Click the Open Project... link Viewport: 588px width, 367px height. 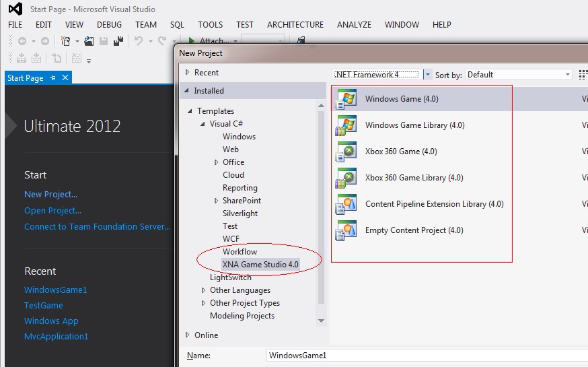coord(52,211)
